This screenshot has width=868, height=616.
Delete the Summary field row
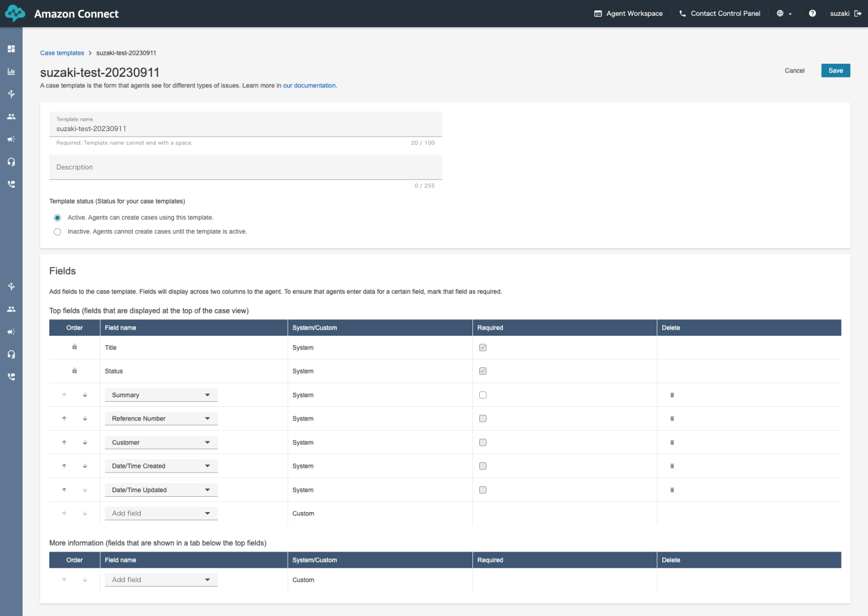(672, 395)
